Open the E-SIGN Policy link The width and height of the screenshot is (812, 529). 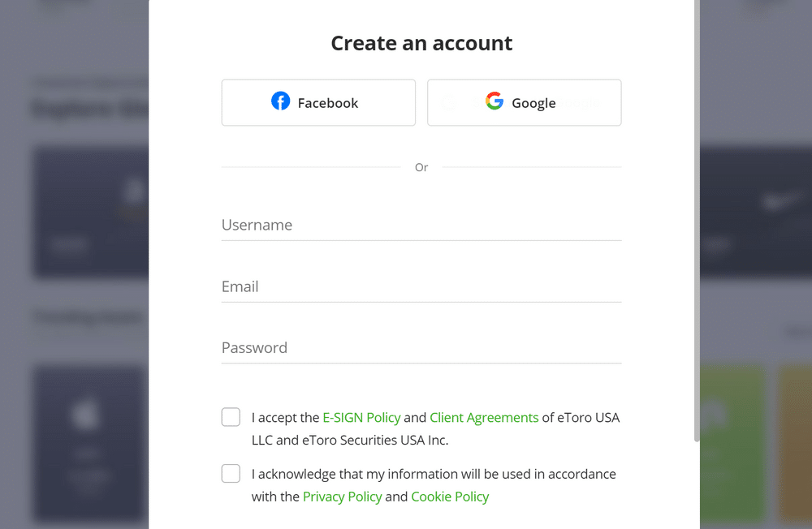361,418
